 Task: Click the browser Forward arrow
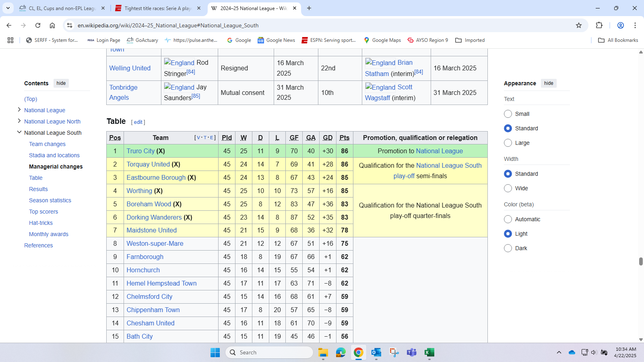point(23,25)
